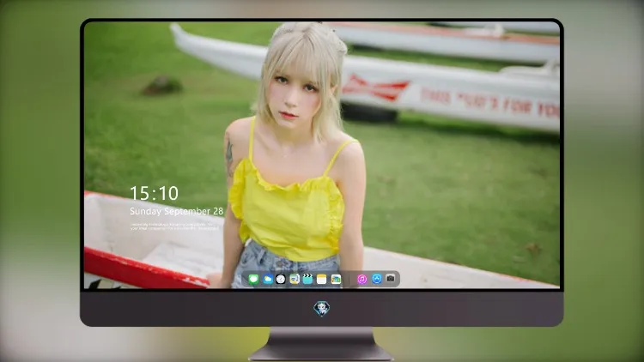Viewport: 644px width, 362px height.
Task: Open the clapperboard video app in dock
Action: 307,280
